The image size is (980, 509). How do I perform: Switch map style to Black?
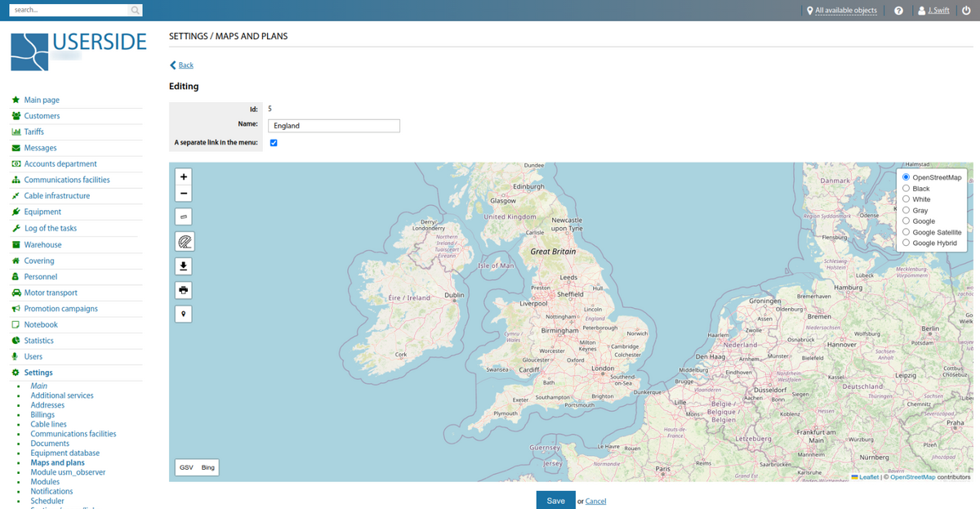(906, 188)
